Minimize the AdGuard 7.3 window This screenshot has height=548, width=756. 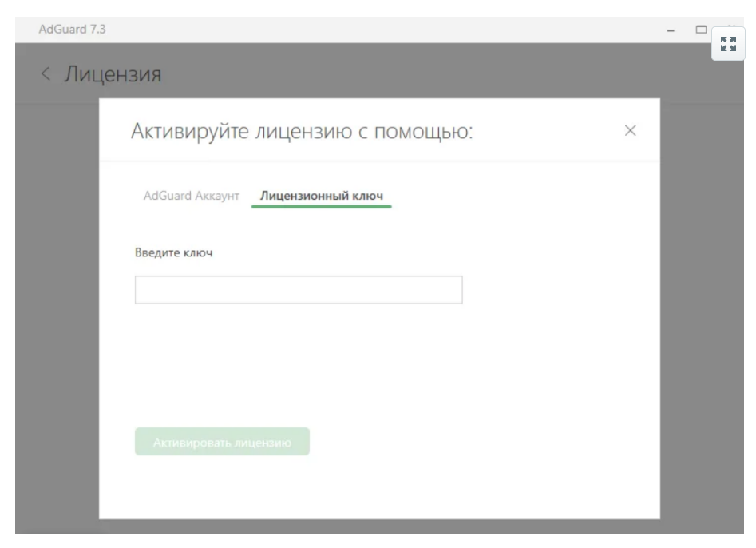click(x=671, y=30)
